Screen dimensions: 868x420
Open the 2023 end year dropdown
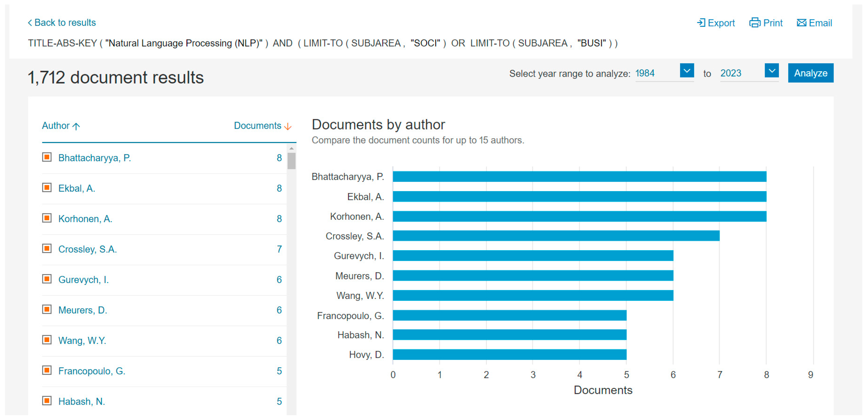click(x=772, y=71)
